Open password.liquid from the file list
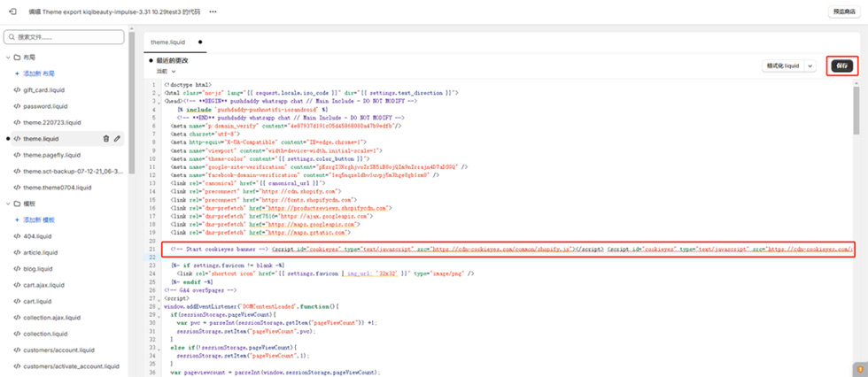868x377 pixels. (46, 106)
